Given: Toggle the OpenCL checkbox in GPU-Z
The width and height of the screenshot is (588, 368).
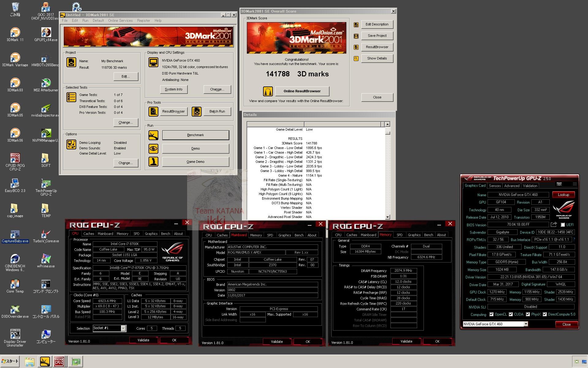Looking at the screenshot, I should (491, 314).
